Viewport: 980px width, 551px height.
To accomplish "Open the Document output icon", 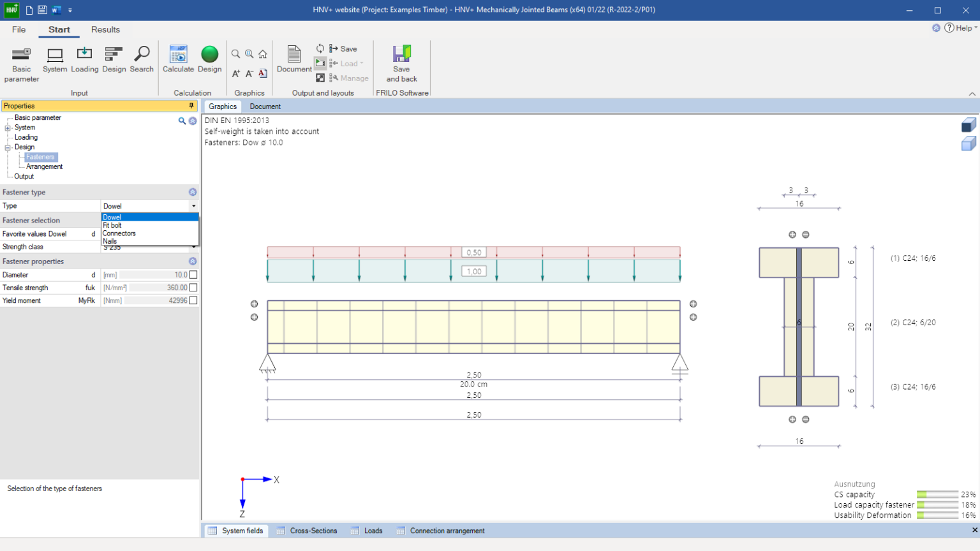I will [294, 60].
